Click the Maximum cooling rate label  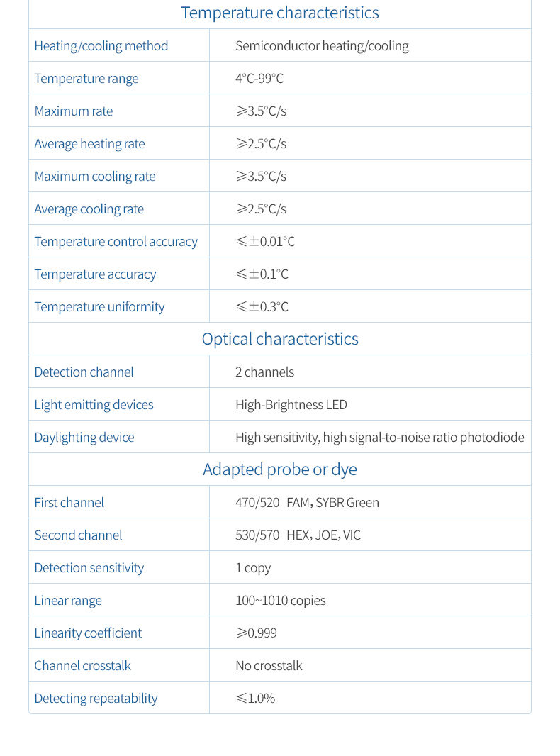pos(95,177)
